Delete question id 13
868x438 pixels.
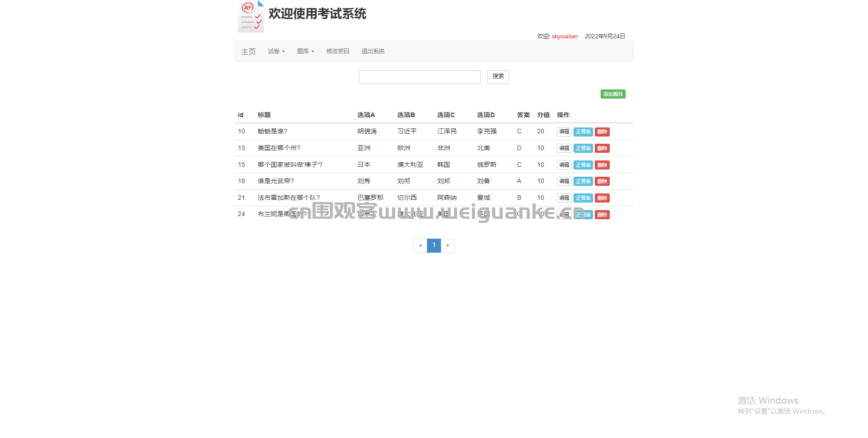pyautogui.click(x=602, y=148)
